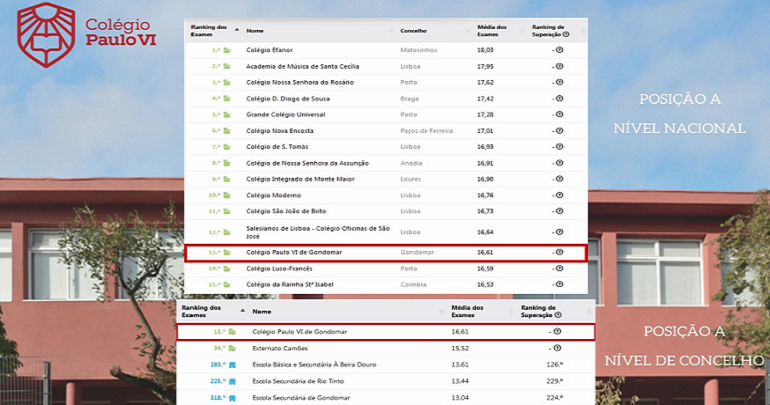This screenshot has height=405, width=770.
Task: Sort top table by Nome column
Action: pyautogui.click(x=255, y=31)
